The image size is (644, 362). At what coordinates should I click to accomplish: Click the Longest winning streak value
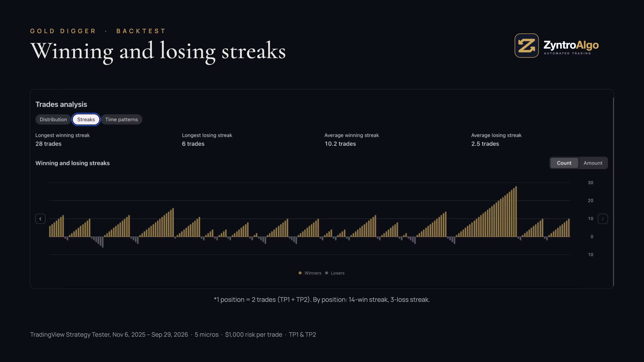tap(48, 144)
